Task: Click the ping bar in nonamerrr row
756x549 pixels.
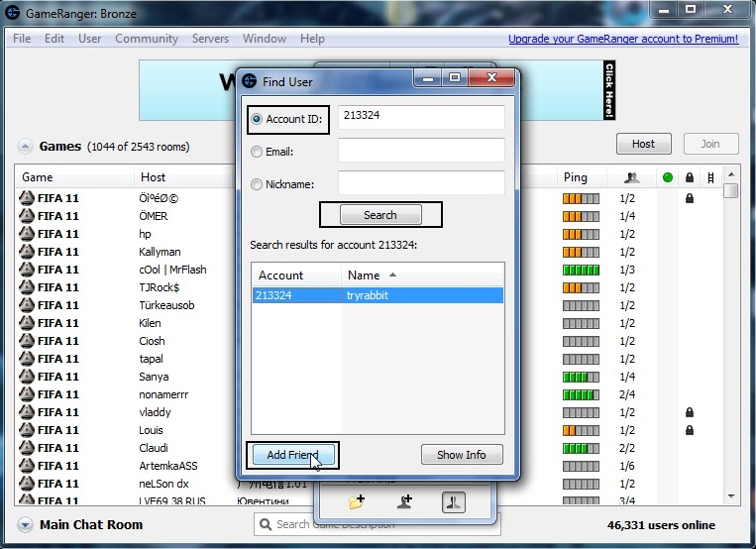Action: 581,394
